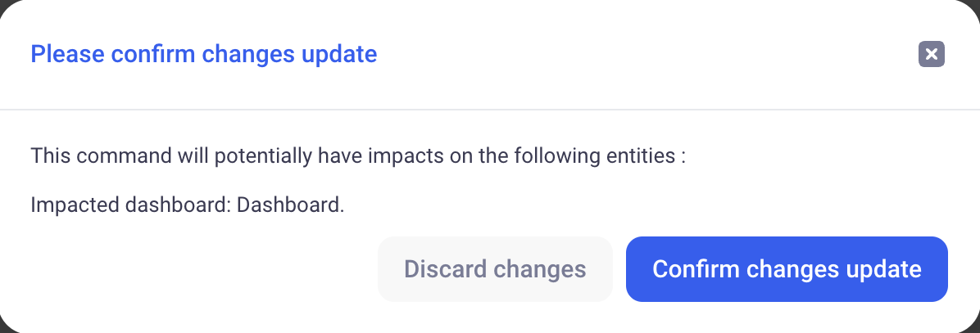Click the dialog title 'Please confirm changes update'
The image size is (980, 333).
(203, 55)
